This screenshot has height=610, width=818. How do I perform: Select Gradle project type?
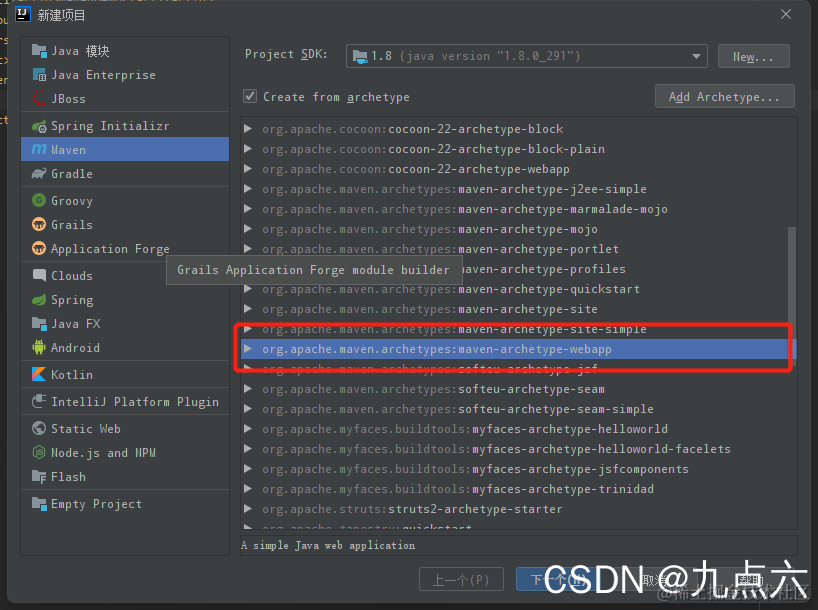click(125, 174)
